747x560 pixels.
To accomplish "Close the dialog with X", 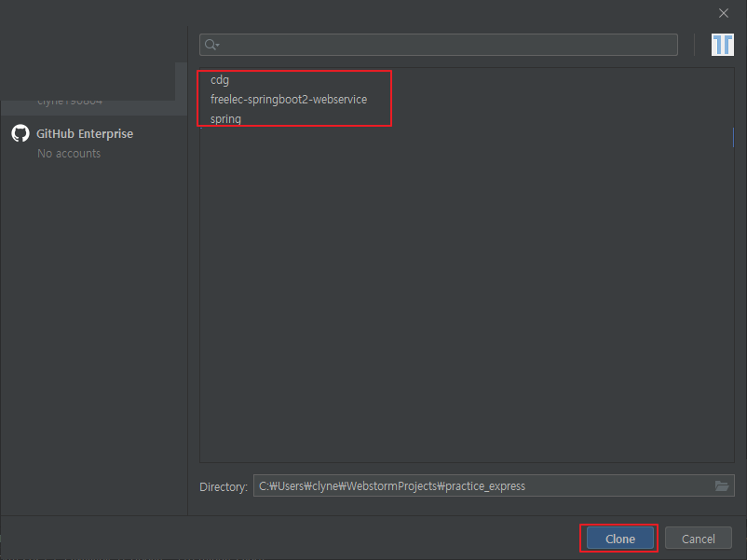I will pos(723,13).
